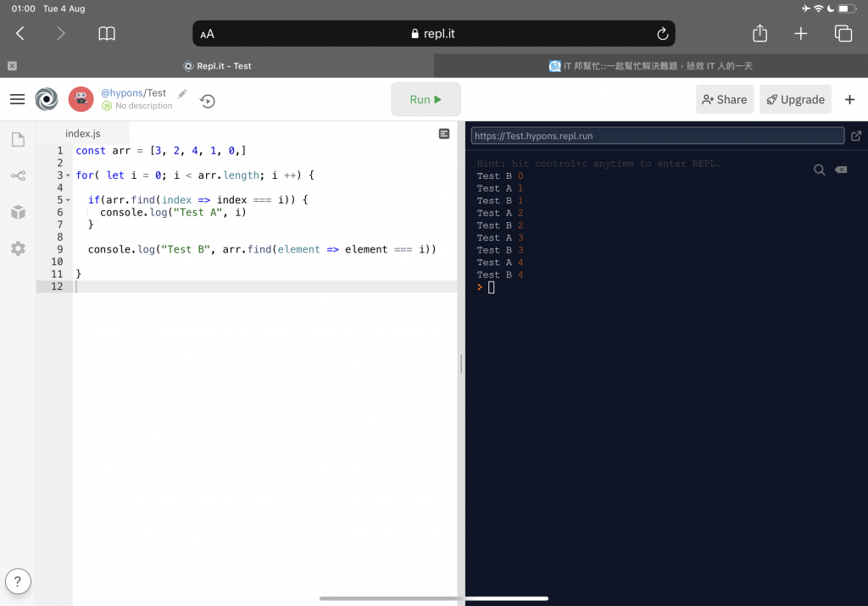Click the Share button
The image size is (868, 606).
[724, 100]
